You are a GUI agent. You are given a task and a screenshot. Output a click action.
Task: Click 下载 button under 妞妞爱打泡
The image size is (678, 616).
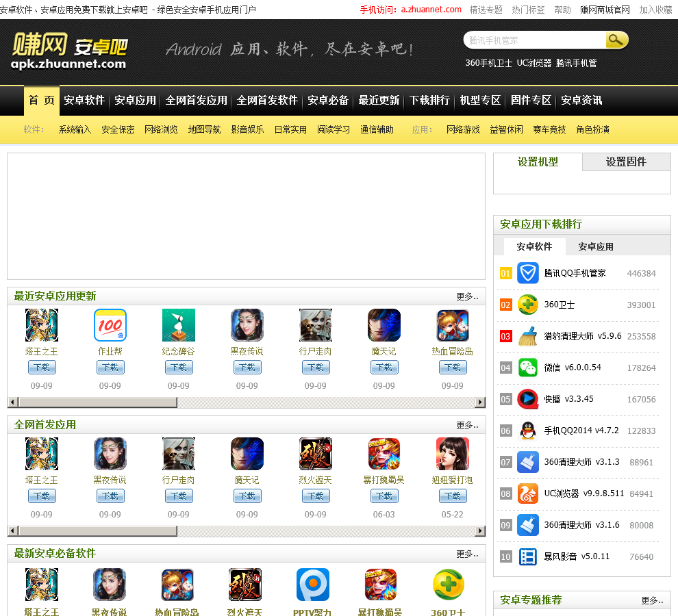(x=452, y=496)
